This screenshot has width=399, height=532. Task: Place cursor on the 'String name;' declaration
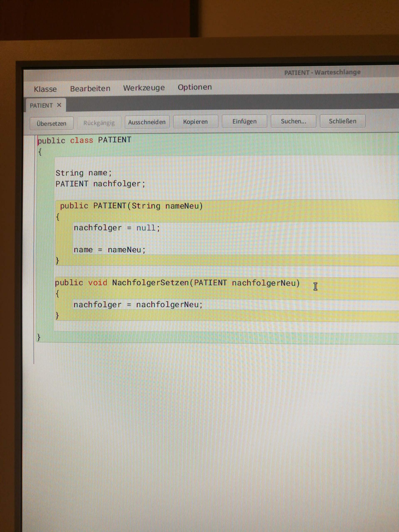click(x=84, y=173)
